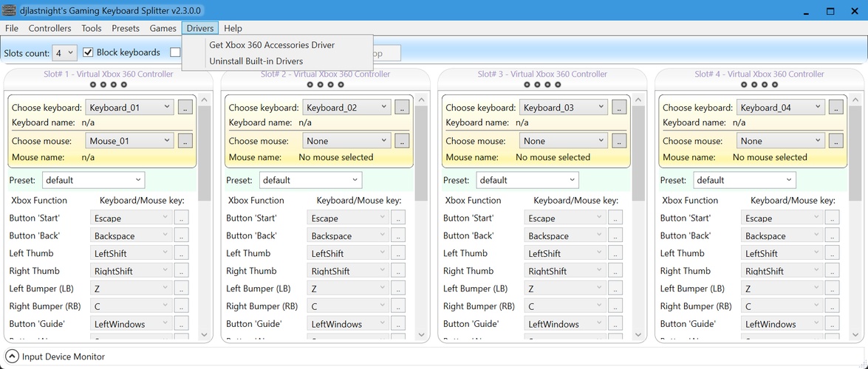The image size is (868, 369).
Task: Open the Slot 1 Choose keyboard dropdown
Action: 129,107
